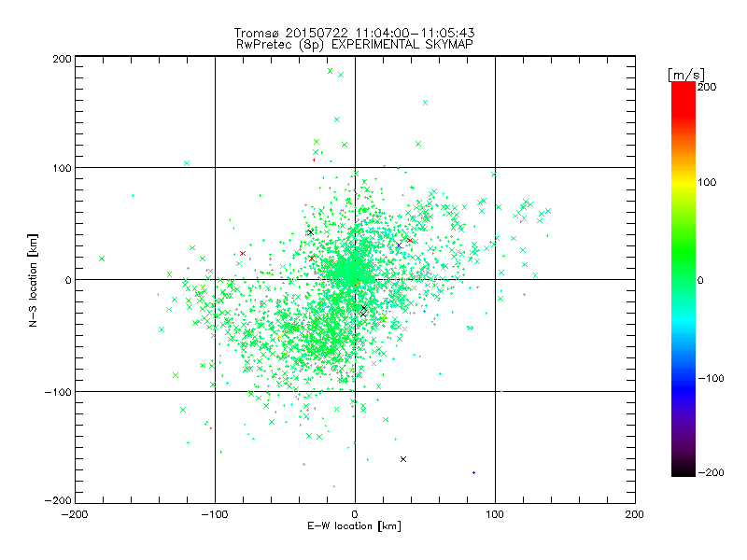
Task: Click the 100 tick label on the E-W axis
Action: [x=495, y=514]
